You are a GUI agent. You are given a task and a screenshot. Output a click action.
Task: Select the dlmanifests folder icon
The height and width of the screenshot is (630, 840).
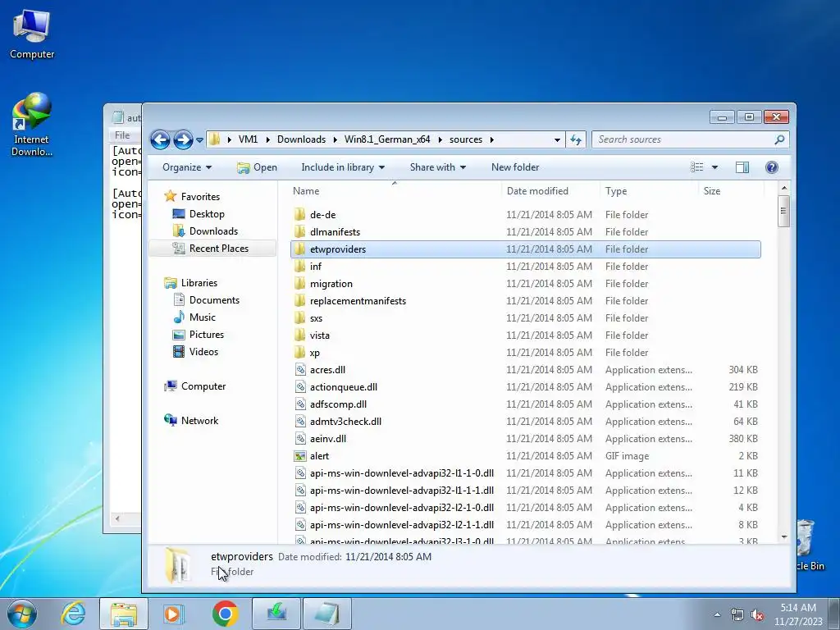[x=300, y=232]
